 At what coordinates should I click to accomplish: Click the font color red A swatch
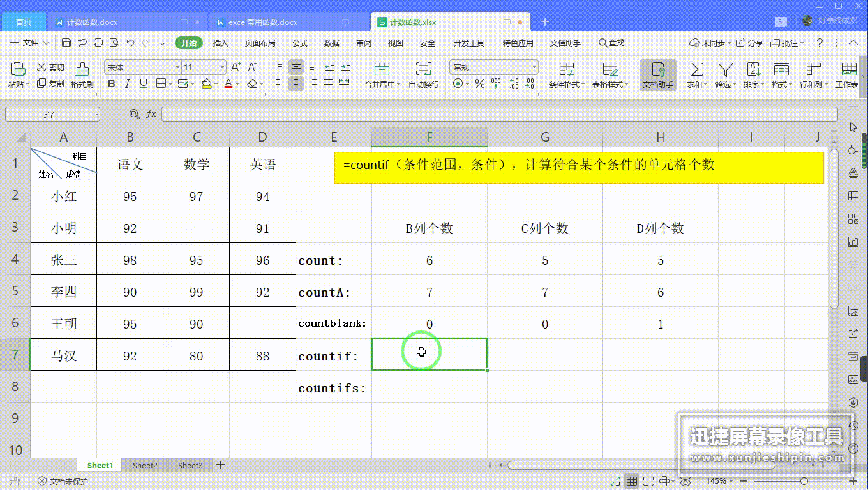228,84
